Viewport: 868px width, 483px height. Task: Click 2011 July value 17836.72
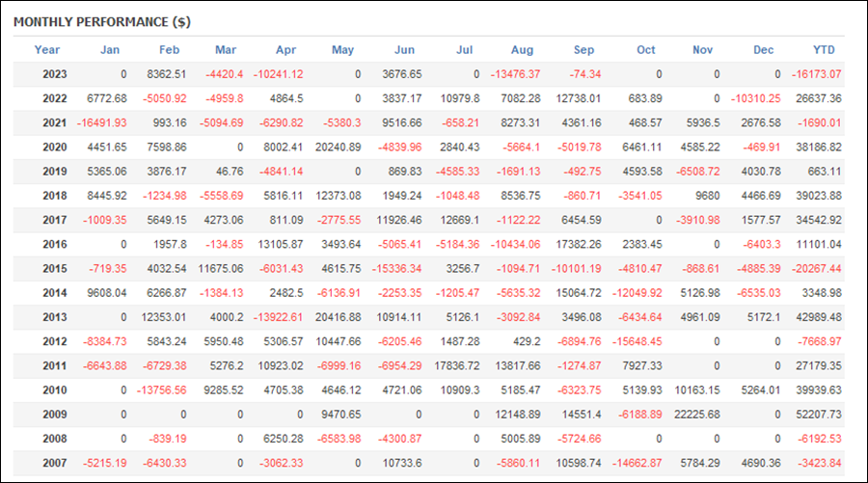tap(457, 365)
